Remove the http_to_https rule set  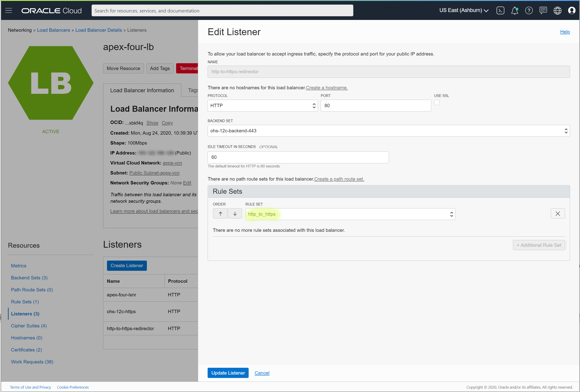click(558, 213)
